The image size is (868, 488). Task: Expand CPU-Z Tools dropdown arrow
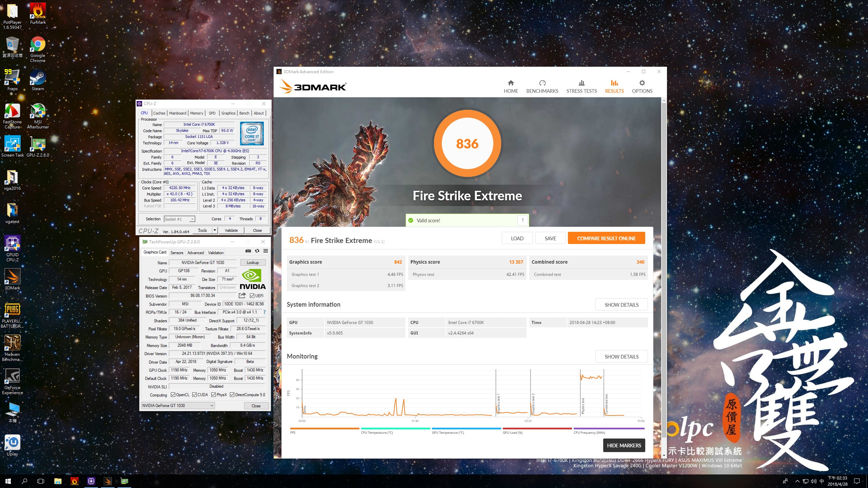215,230
